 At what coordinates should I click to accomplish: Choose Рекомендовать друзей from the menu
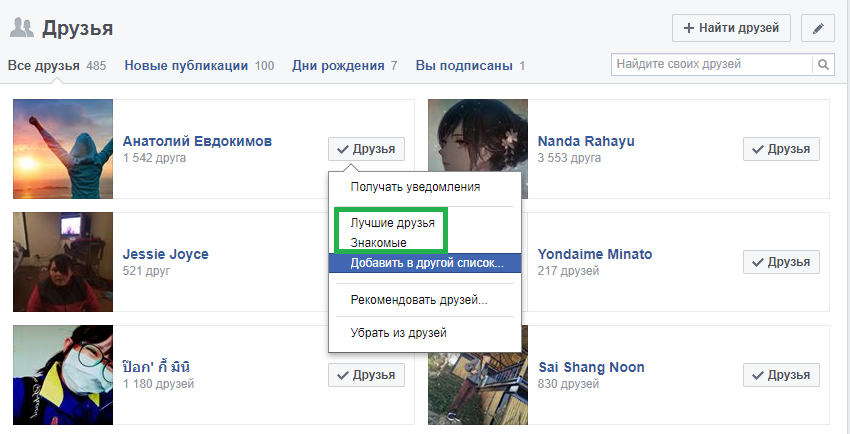coord(418,299)
